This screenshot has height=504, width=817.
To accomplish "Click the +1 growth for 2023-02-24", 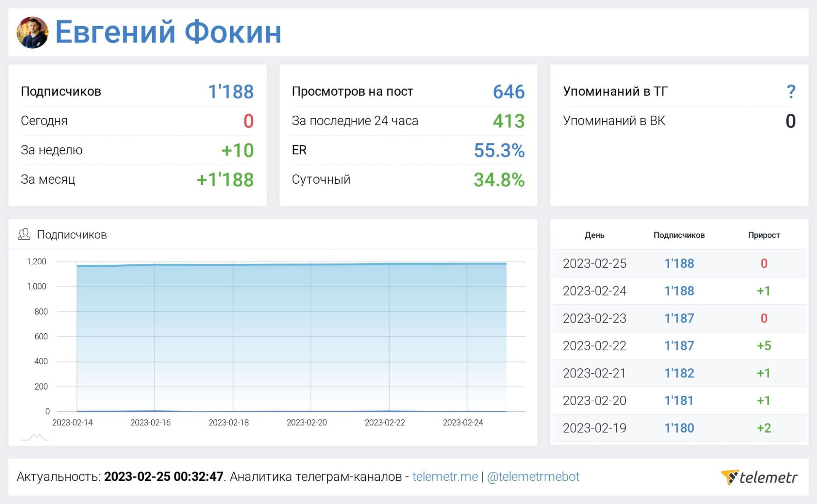I will click(x=763, y=291).
